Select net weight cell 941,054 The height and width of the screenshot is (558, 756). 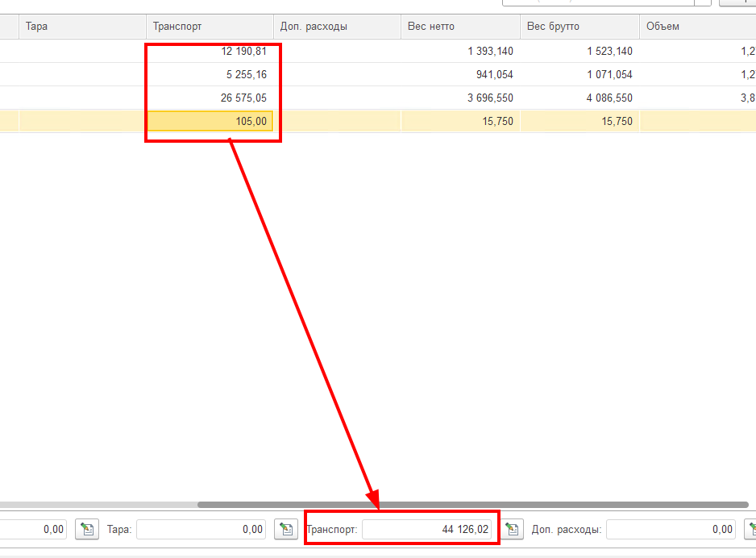click(460, 74)
